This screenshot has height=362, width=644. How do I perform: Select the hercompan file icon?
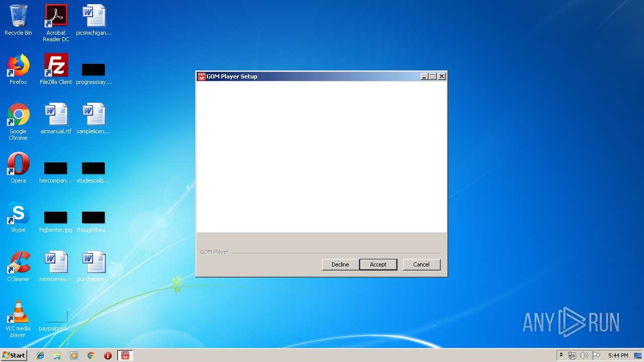click(56, 172)
